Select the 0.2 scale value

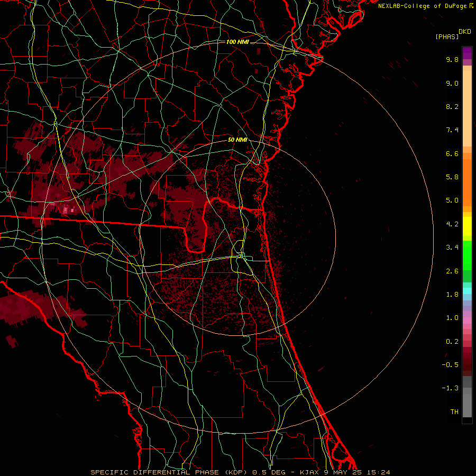click(x=452, y=342)
